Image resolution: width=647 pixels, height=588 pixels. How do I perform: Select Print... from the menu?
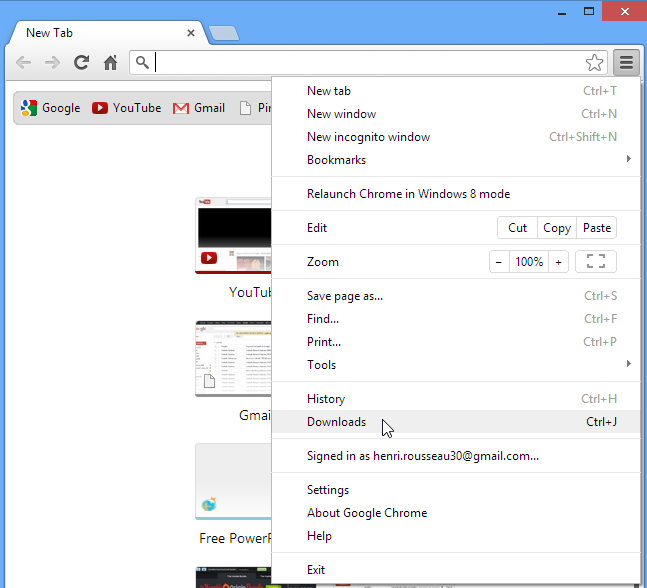[456, 342]
